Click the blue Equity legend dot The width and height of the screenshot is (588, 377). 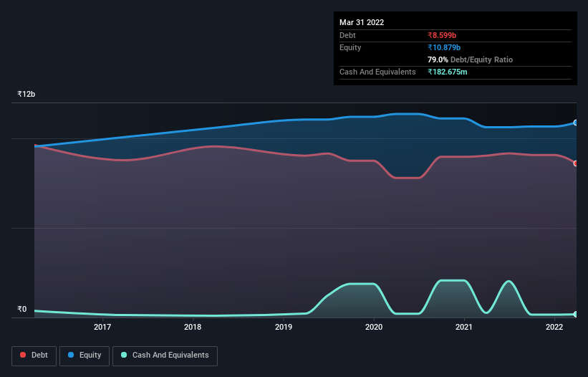tap(71, 355)
